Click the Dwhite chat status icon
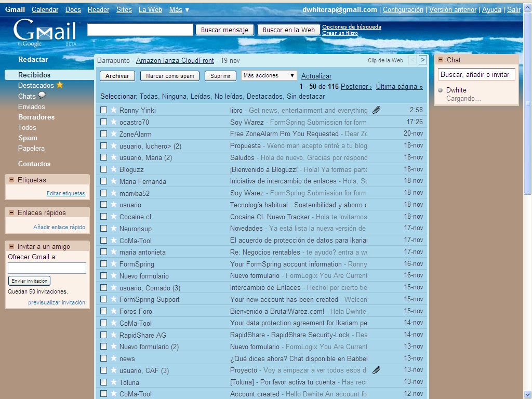The height and width of the screenshot is (399, 532). [x=441, y=90]
